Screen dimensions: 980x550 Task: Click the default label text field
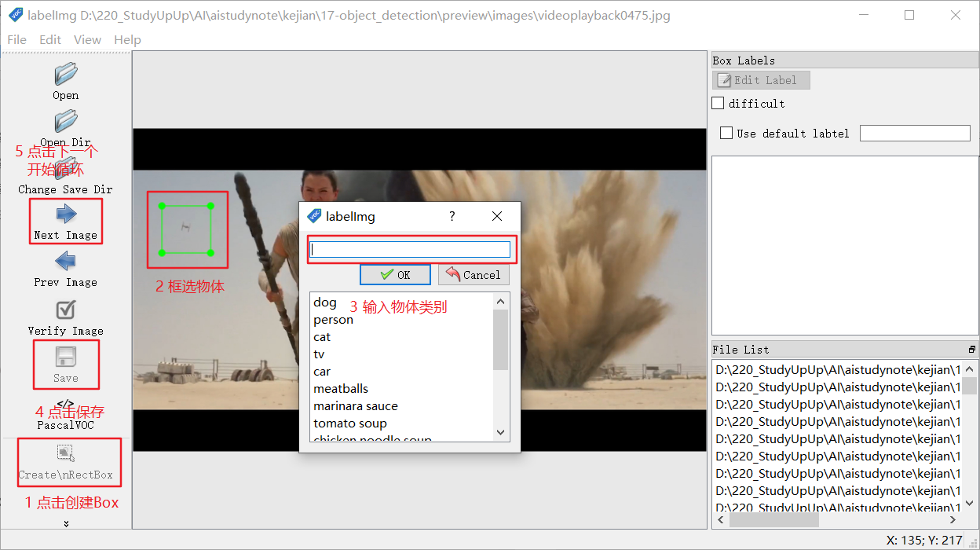coord(915,134)
